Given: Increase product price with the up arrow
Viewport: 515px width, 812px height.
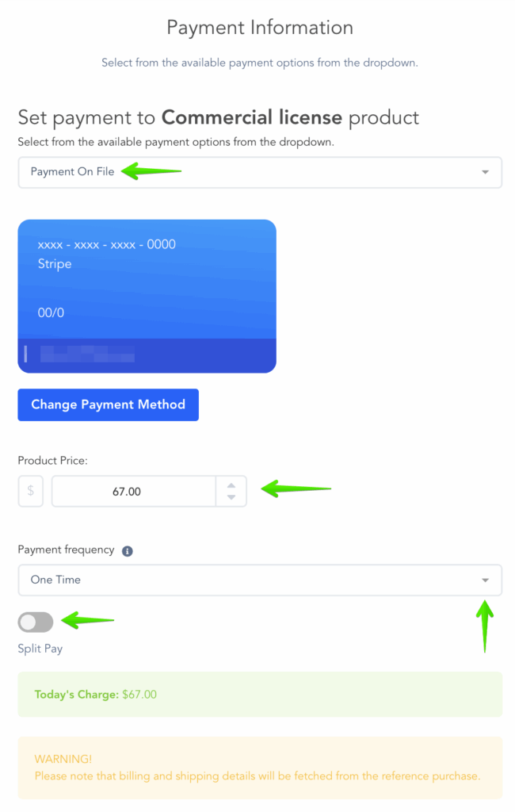Looking at the screenshot, I should (231, 485).
